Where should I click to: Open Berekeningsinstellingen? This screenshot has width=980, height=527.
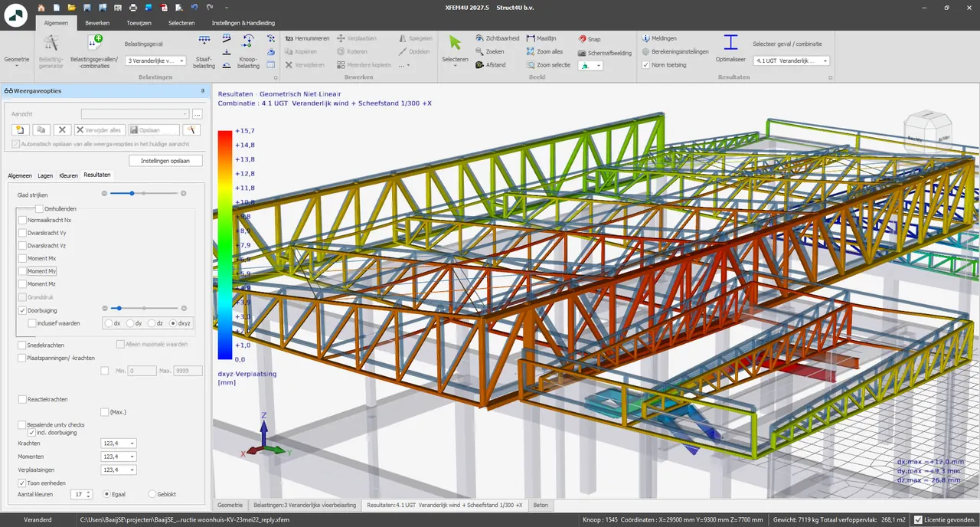[675, 51]
